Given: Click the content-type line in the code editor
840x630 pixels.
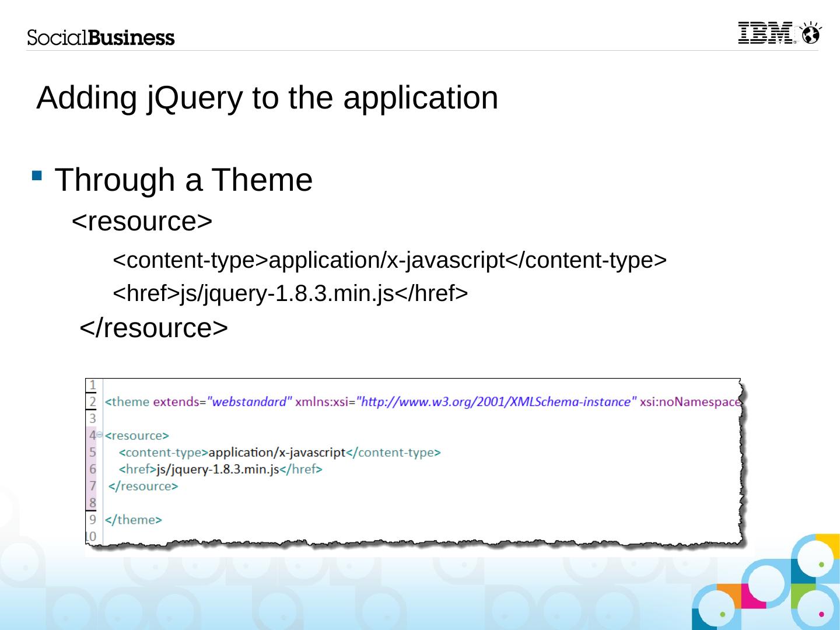Looking at the screenshot, I should point(280,452).
